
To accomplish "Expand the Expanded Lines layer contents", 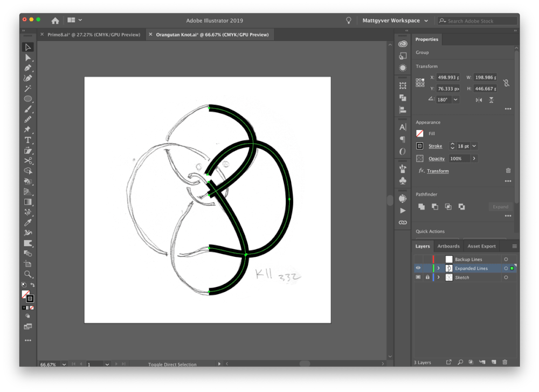I will (439, 268).
